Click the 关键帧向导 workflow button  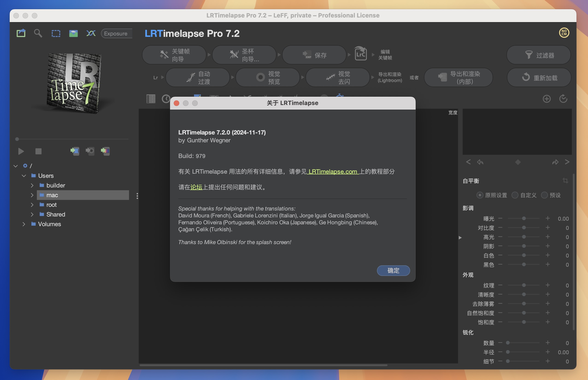tap(174, 55)
